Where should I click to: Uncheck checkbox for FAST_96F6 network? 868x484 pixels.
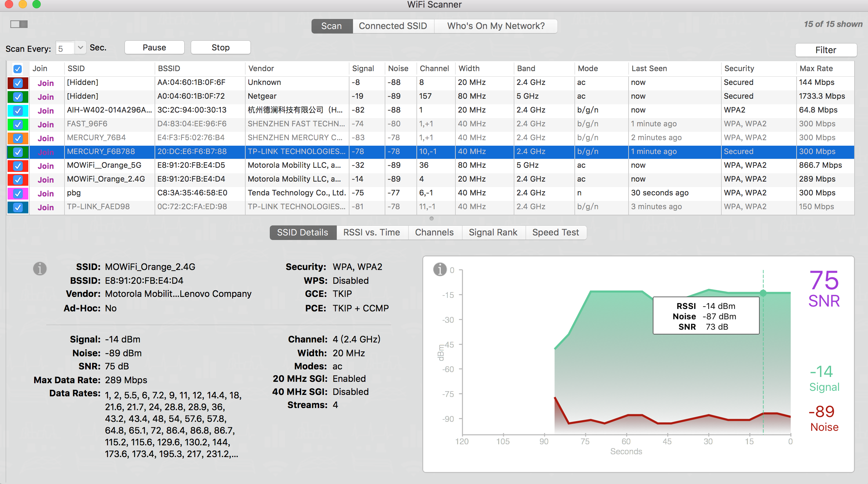pos(18,124)
